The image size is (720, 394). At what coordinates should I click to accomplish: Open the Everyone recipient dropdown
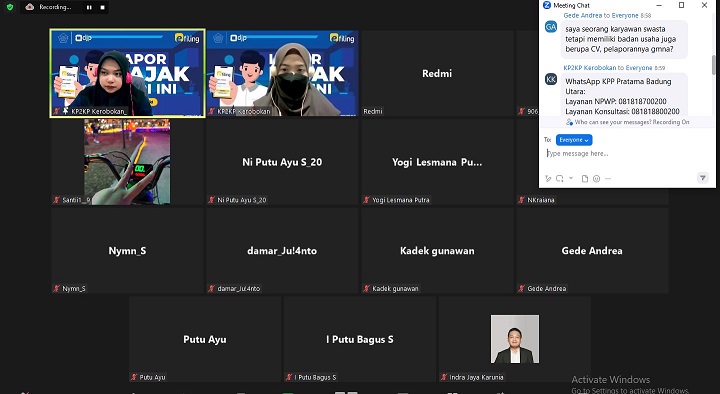[x=574, y=140]
